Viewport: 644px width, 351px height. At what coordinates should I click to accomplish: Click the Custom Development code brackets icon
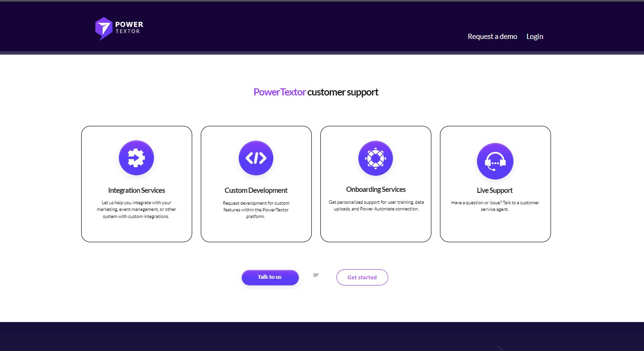[256, 158]
